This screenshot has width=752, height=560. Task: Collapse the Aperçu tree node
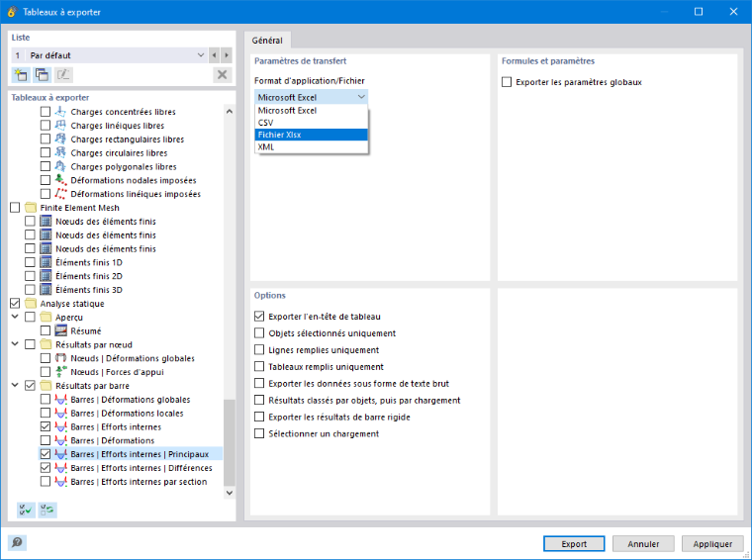point(15,317)
